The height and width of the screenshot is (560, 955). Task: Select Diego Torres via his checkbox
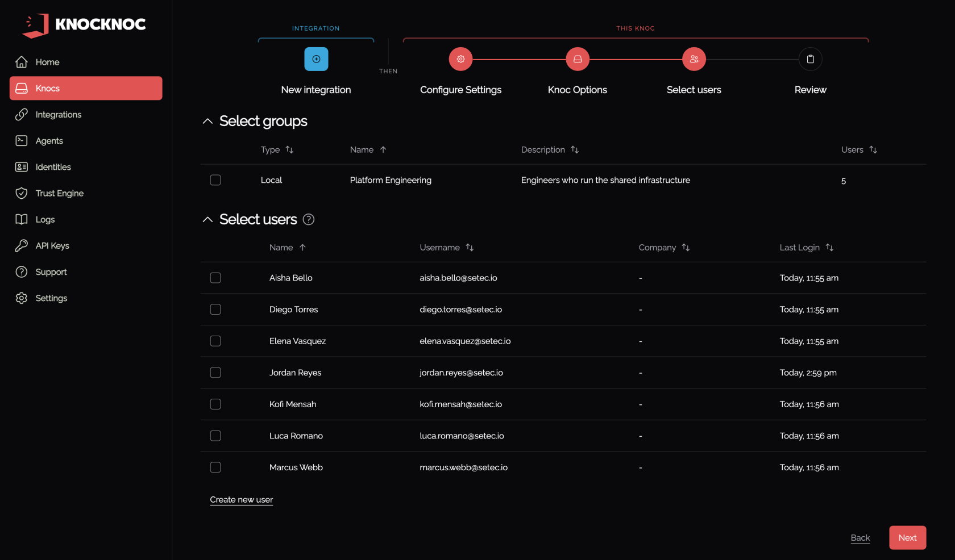click(x=215, y=310)
